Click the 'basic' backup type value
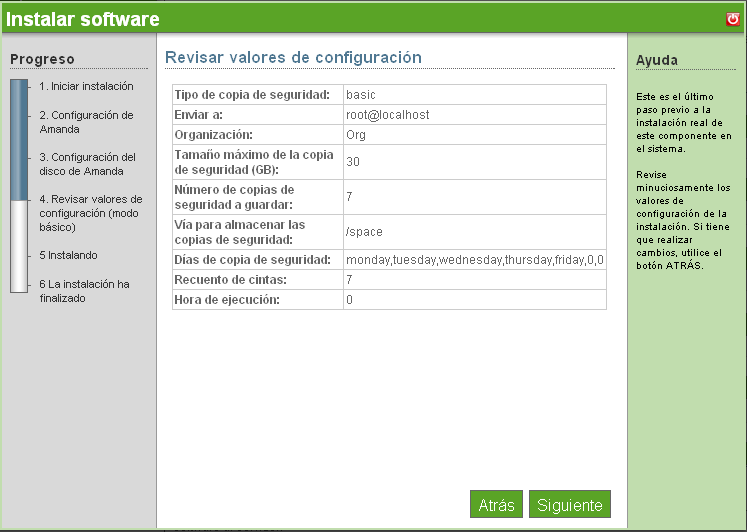 [x=361, y=95]
